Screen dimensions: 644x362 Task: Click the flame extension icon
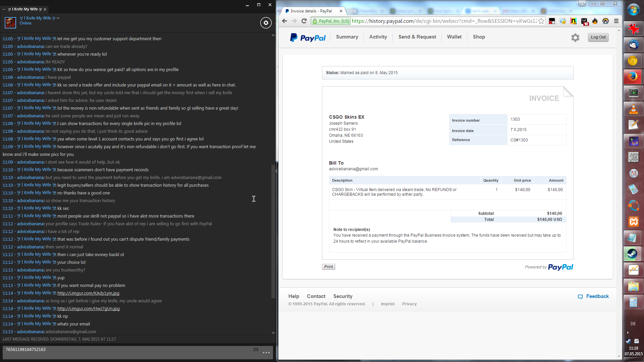[x=595, y=21]
